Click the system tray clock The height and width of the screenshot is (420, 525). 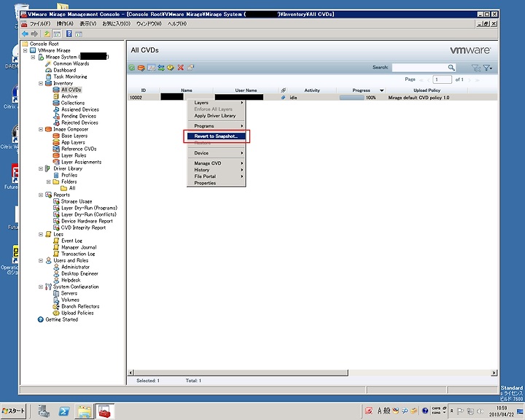point(501,411)
